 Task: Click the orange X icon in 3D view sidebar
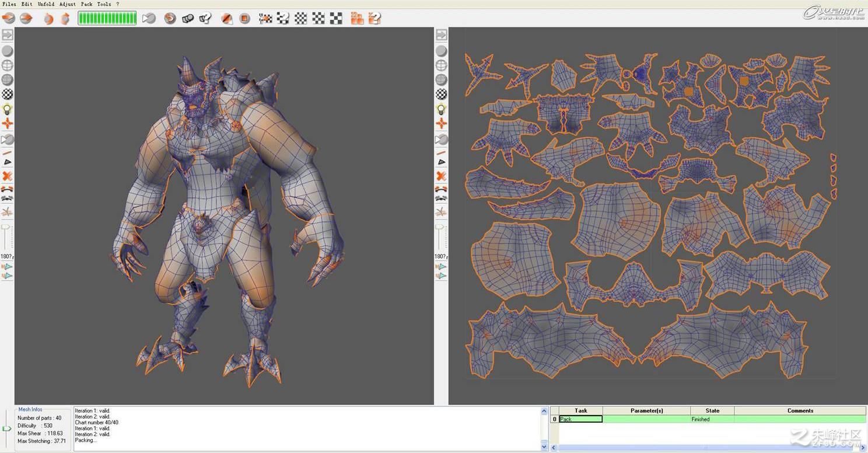[x=7, y=176]
